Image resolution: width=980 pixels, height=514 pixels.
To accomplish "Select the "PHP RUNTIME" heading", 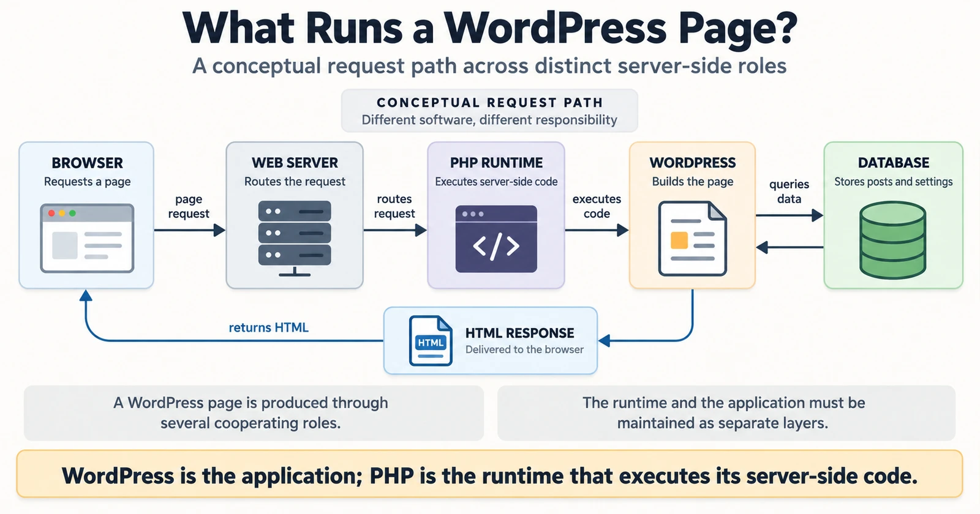I will pyautogui.click(x=496, y=163).
